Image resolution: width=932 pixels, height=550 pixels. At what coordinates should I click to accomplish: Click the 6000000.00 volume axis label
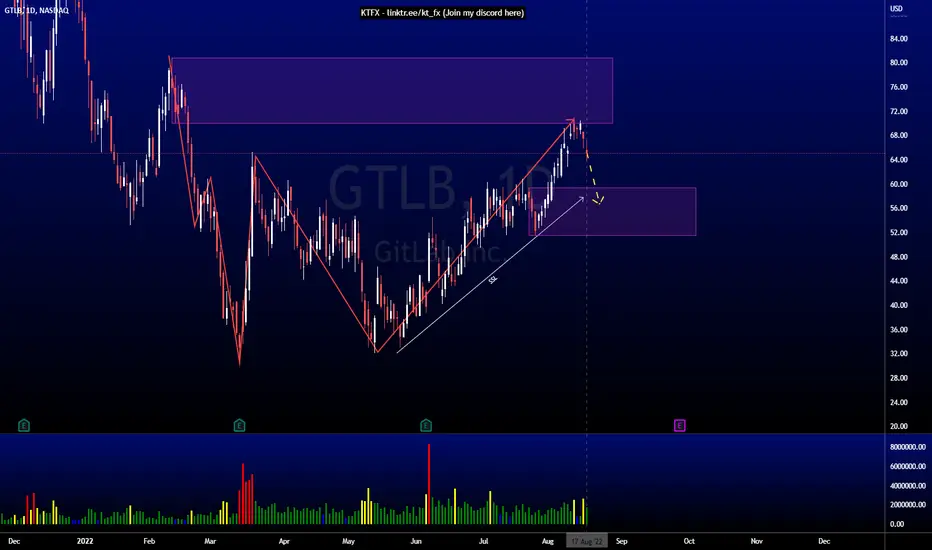point(908,467)
